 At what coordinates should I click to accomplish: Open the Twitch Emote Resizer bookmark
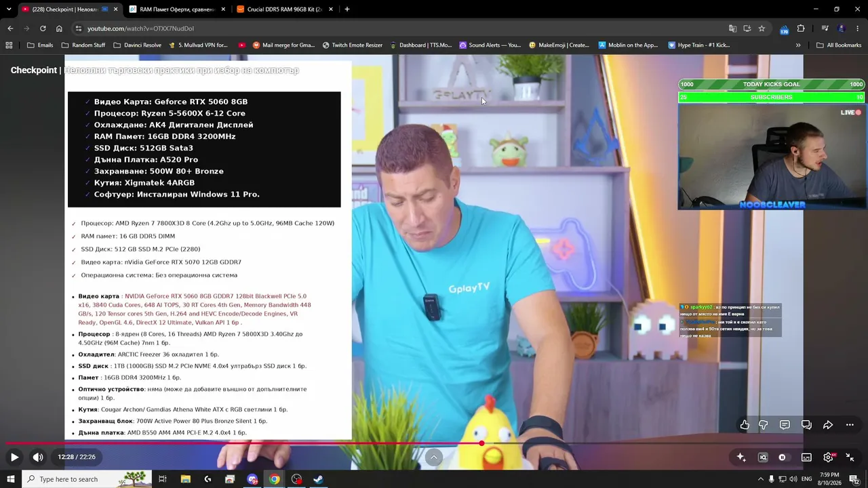[353, 45]
